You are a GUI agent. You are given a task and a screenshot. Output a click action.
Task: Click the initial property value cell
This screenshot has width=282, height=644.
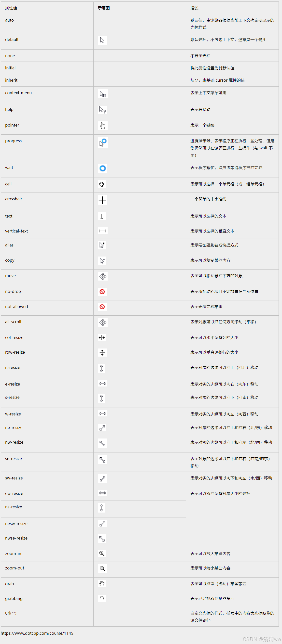47,68
